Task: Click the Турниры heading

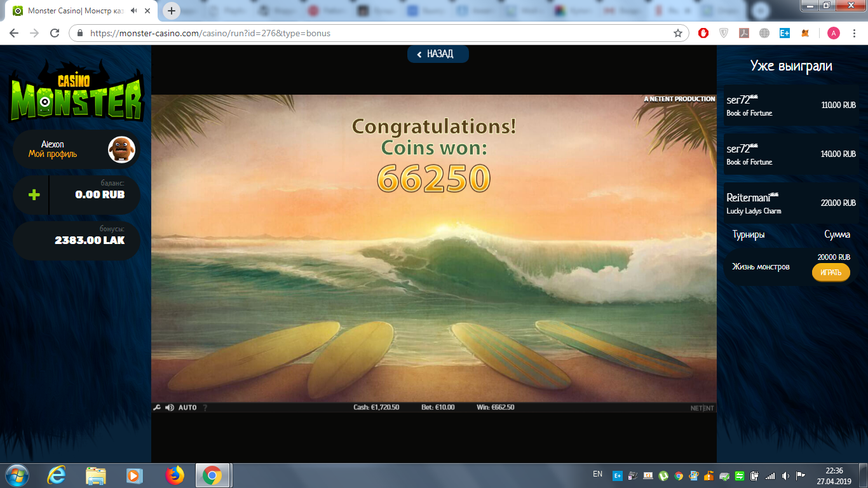Action: click(749, 234)
